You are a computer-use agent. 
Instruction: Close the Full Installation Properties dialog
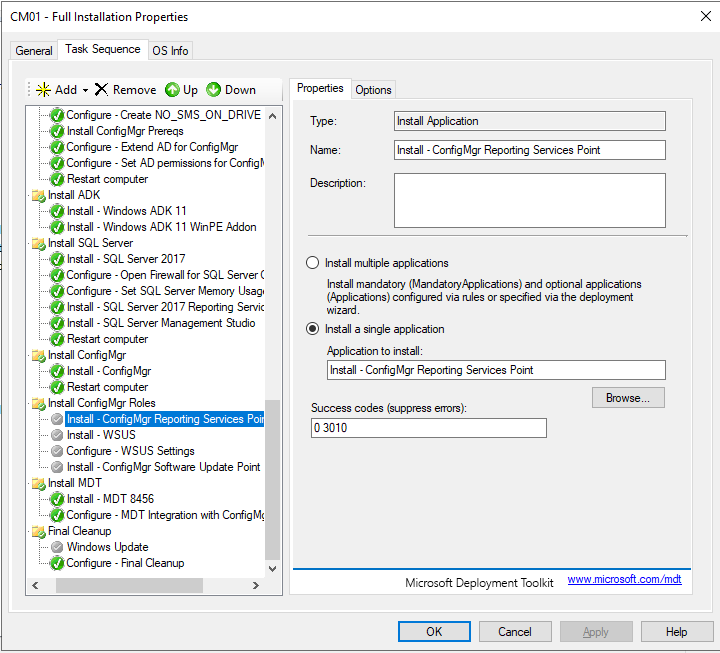[706, 17]
